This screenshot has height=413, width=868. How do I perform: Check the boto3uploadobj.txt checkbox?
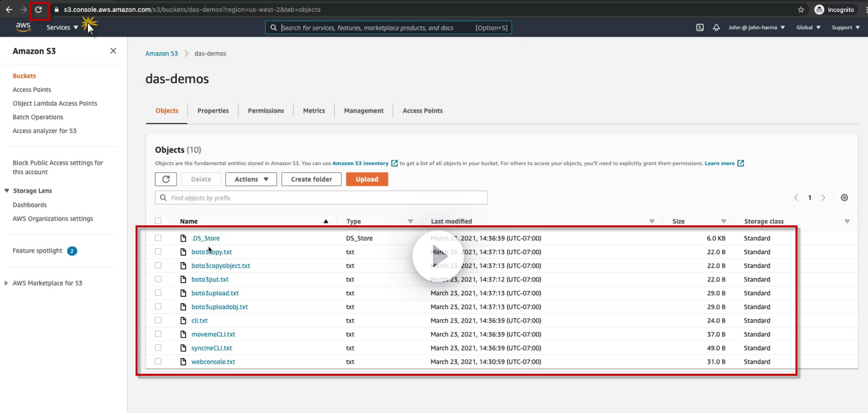point(158,307)
